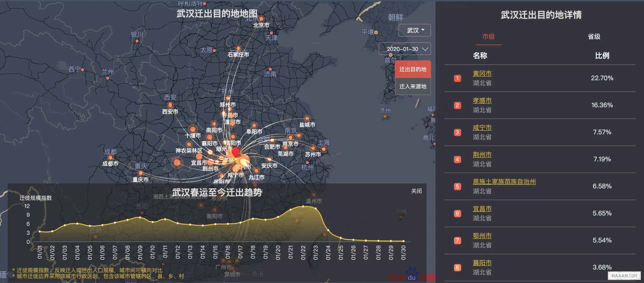Click the 盐城市 map marker
The height and width of the screenshot is (283, 644).
coord(307,118)
